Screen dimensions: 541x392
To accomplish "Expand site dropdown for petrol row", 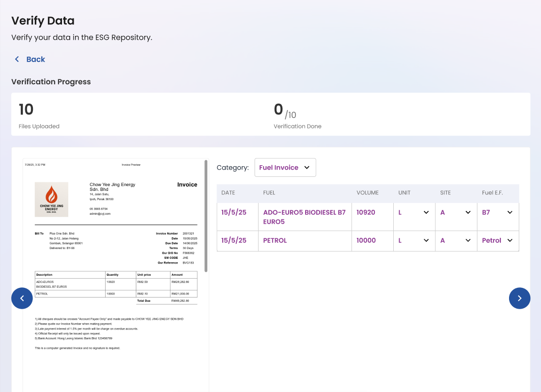I will point(455,240).
